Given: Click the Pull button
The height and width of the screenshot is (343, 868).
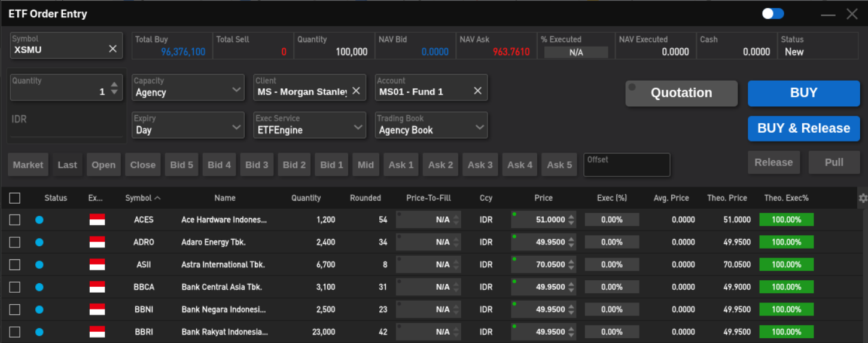Looking at the screenshot, I should pyautogui.click(x=834, y=163).
